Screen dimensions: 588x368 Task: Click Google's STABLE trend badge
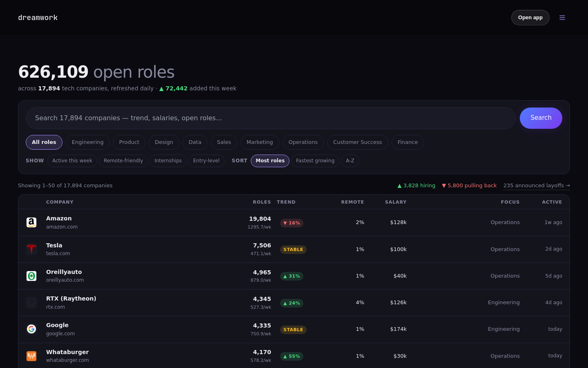click(x=293, y=330)
